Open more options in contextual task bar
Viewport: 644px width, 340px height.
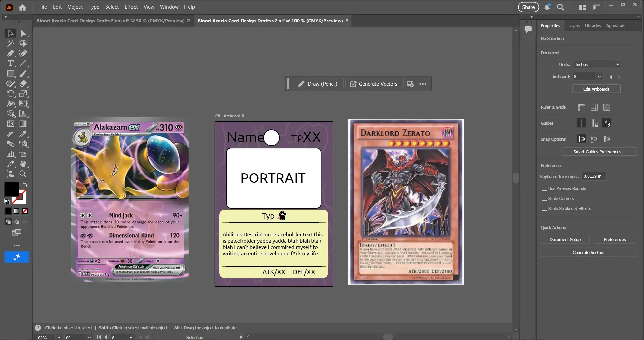tap(423, 84)
